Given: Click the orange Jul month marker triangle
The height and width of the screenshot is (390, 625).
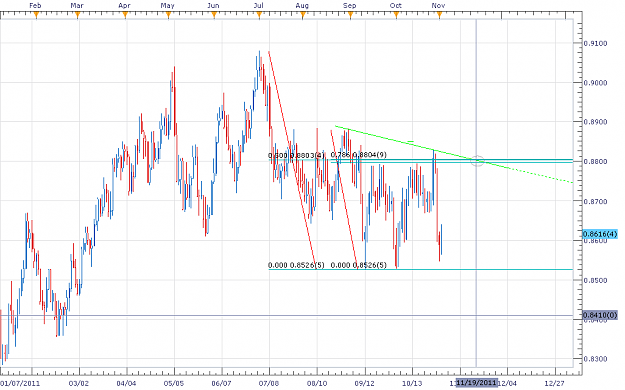Looking at the screenshot, I should pyautogui.click(x=259, y=15).
